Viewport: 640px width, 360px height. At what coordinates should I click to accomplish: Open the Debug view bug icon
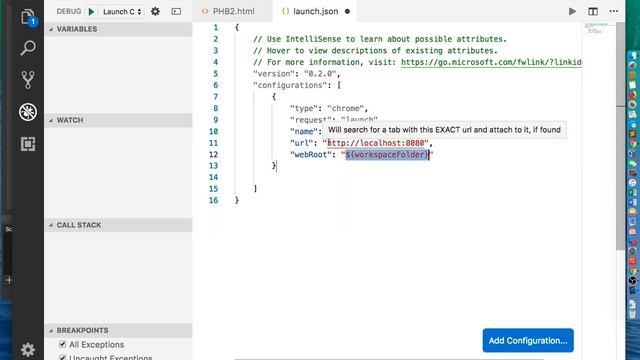[28, 112]
